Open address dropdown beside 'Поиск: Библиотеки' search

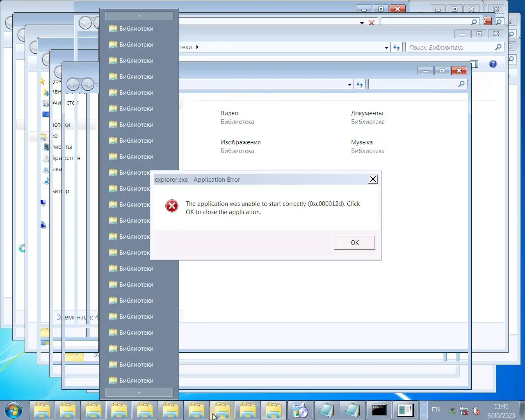point(386,48)
